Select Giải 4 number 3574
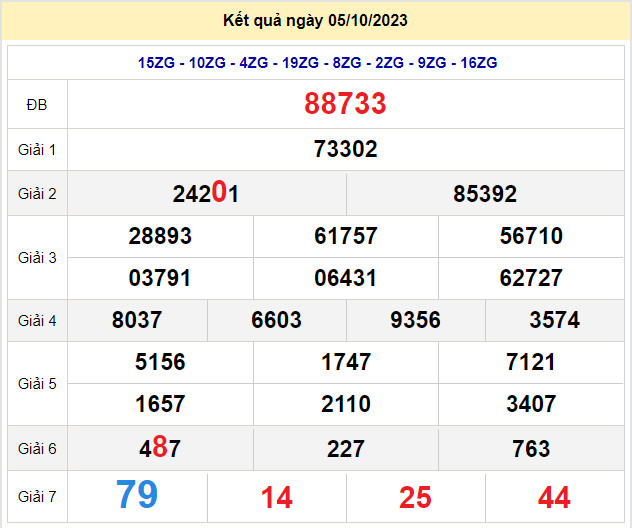 click(555, 320)
